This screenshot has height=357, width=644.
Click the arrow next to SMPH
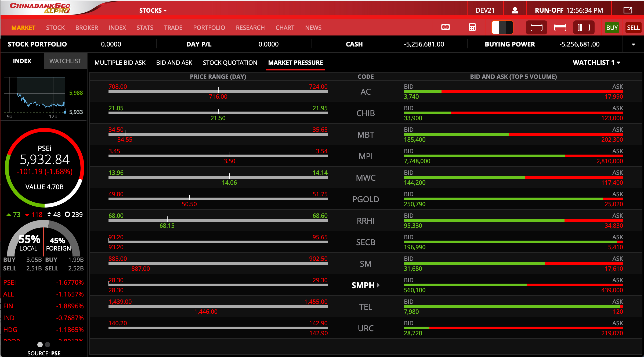(378, 285)
